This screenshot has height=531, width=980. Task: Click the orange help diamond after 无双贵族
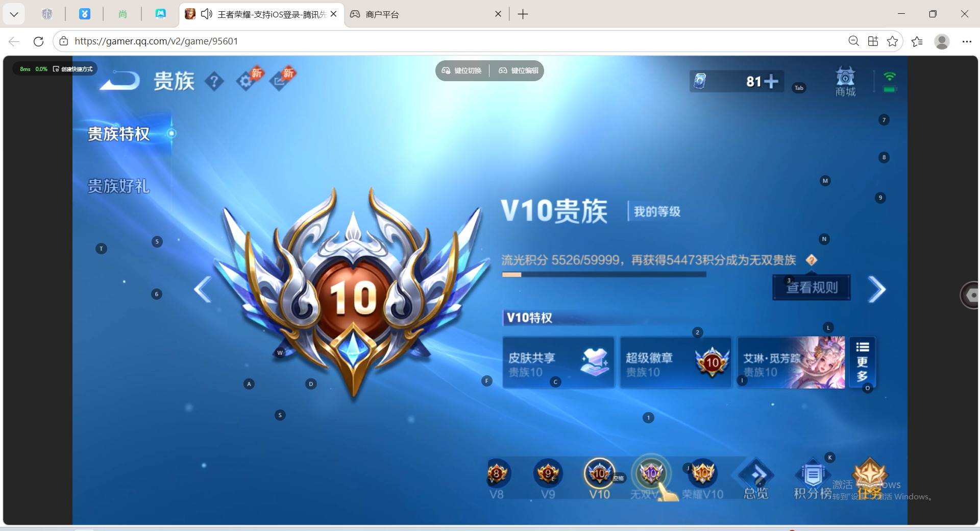812,260
